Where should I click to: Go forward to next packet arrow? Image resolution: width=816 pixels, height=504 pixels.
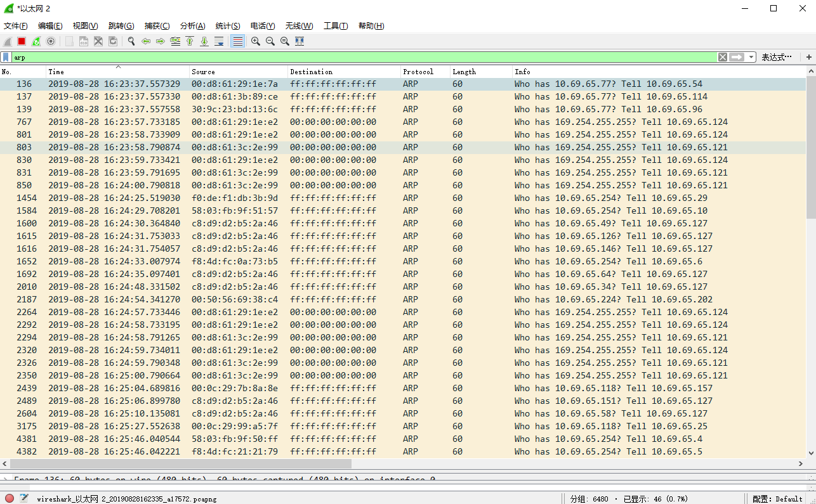pyautogui.click(x=161, y=41)
